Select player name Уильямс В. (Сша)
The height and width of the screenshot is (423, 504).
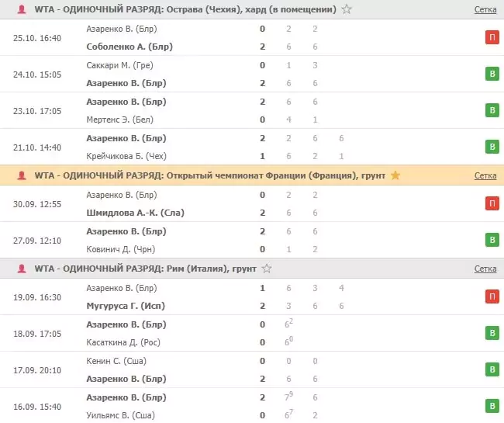point(120,415)
